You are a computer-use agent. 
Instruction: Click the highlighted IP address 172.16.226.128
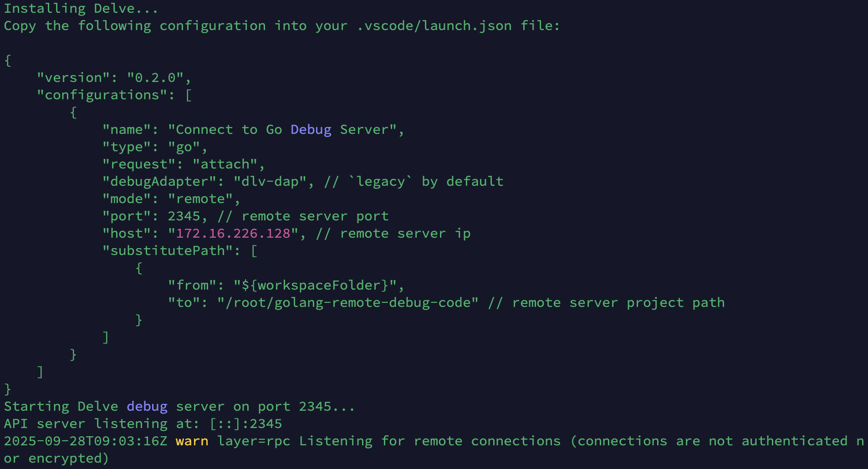point(233,234)
